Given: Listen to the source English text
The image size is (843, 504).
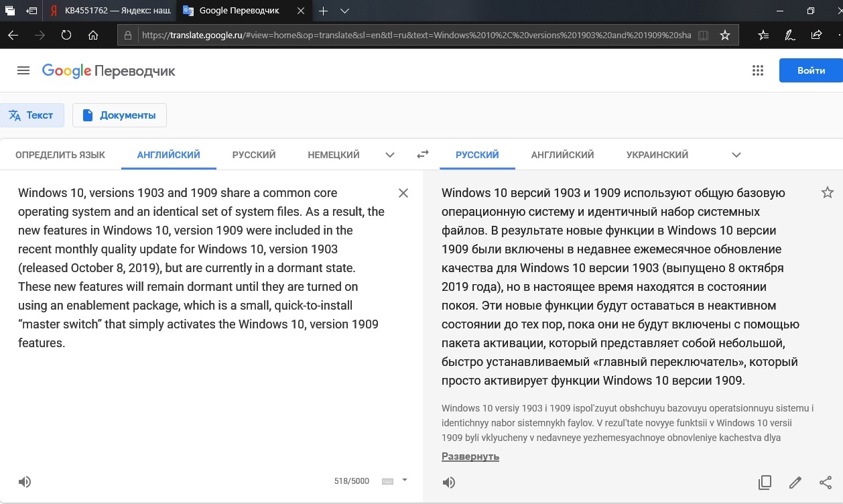Looking at the screenshot, I should 25,481.
